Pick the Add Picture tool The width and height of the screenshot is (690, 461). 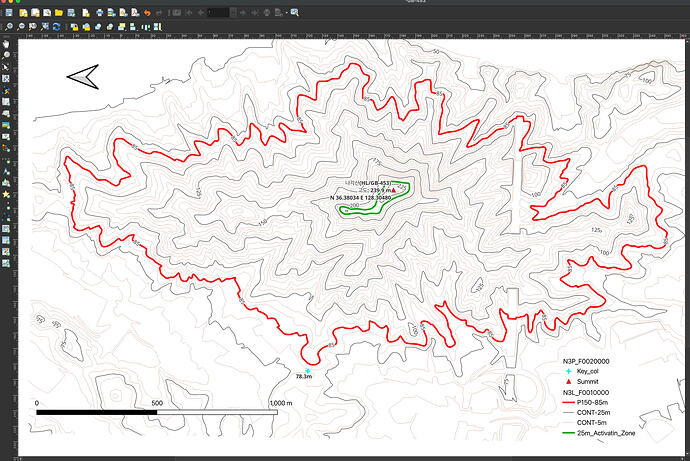pyautogui.click(x=6, y=125)
